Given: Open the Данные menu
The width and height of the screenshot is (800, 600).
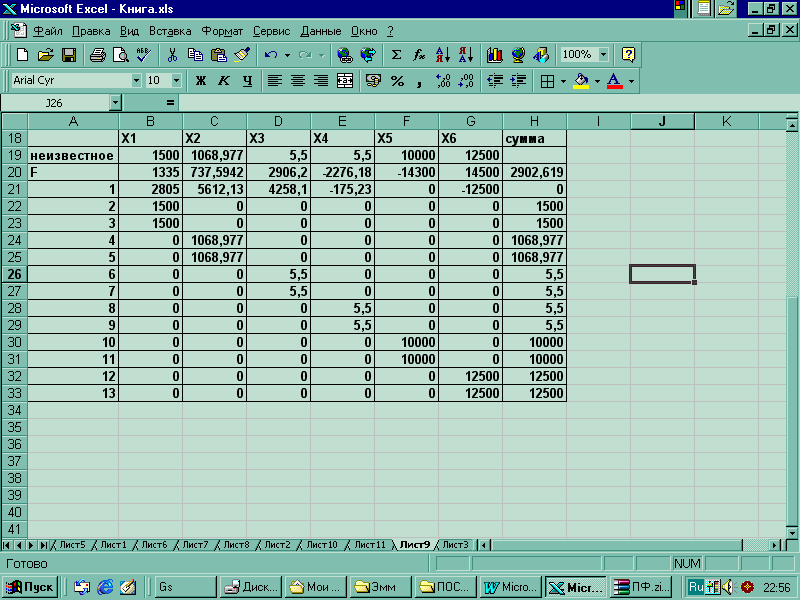Looking at the screenshot, I should [x=320, y=31].
